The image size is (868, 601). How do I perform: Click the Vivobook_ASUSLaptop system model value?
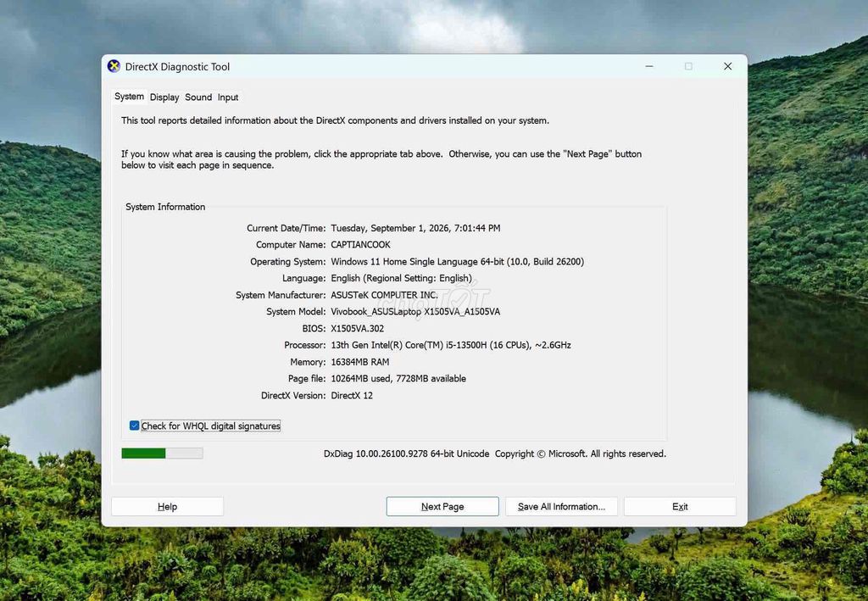[415, 312]
